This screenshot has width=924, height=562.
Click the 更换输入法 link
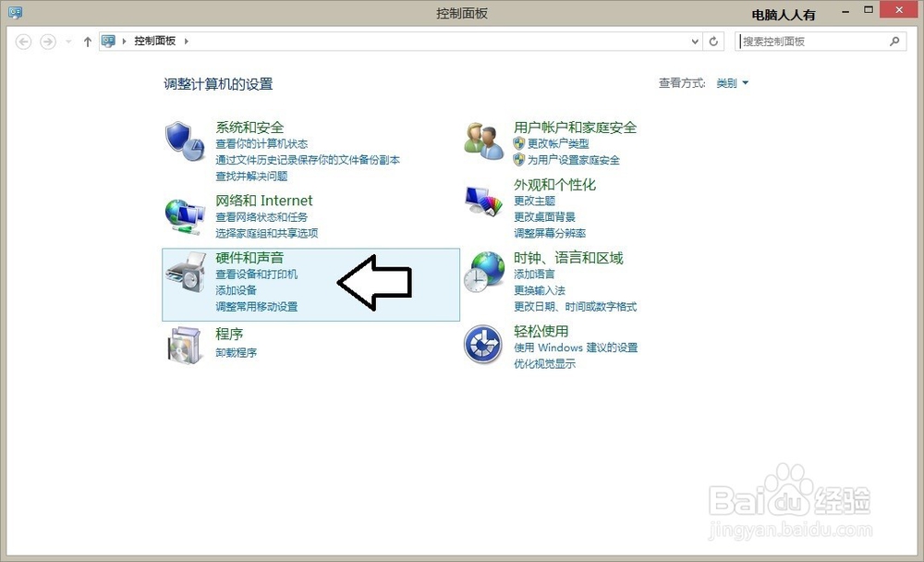pos(540,290)
